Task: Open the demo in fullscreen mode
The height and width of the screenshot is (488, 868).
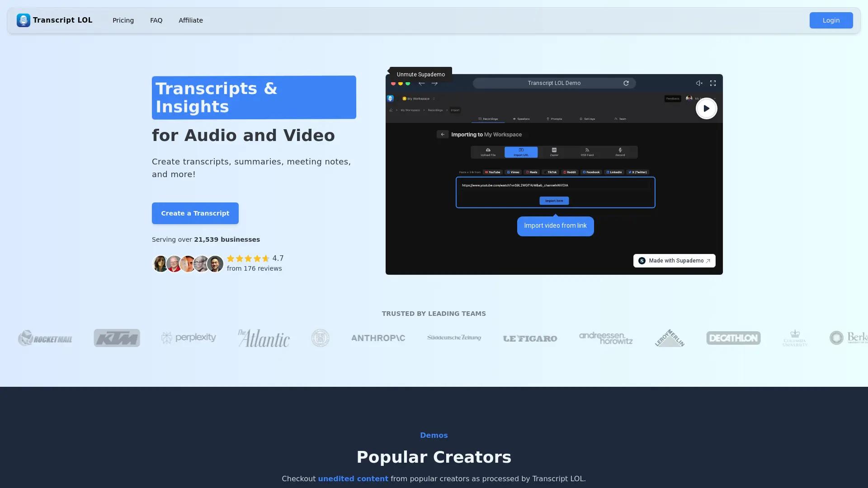Action: (713, 83)
